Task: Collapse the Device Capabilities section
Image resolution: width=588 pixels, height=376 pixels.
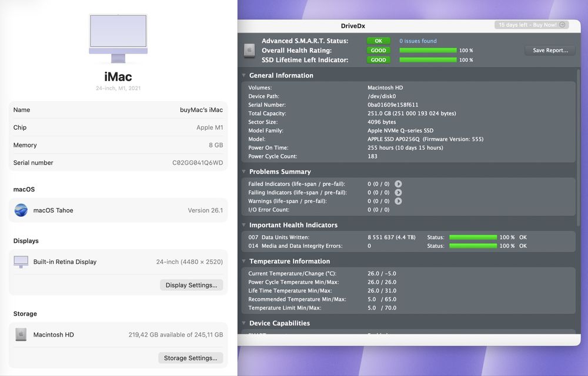Action: pyautogui.click(x=244, y=323)
